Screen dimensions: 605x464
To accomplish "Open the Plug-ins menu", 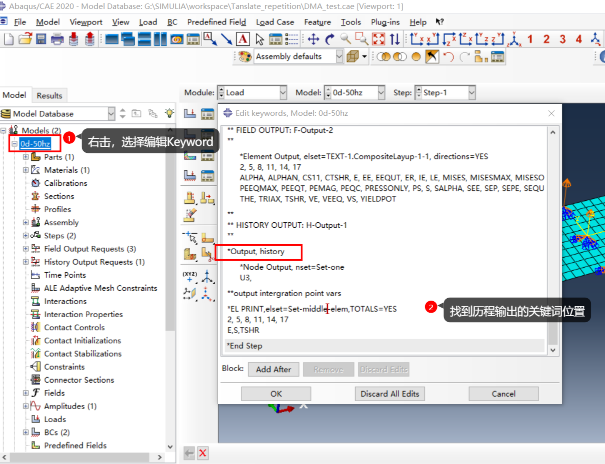I will (386, 21).
